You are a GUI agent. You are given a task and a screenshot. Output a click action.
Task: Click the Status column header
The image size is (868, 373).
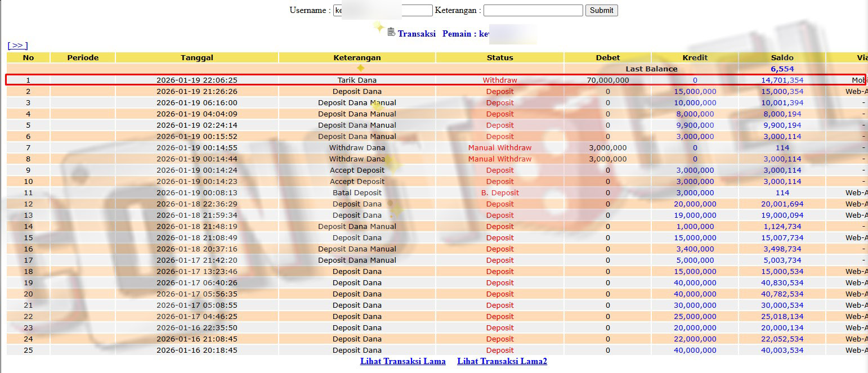point(500,57)
